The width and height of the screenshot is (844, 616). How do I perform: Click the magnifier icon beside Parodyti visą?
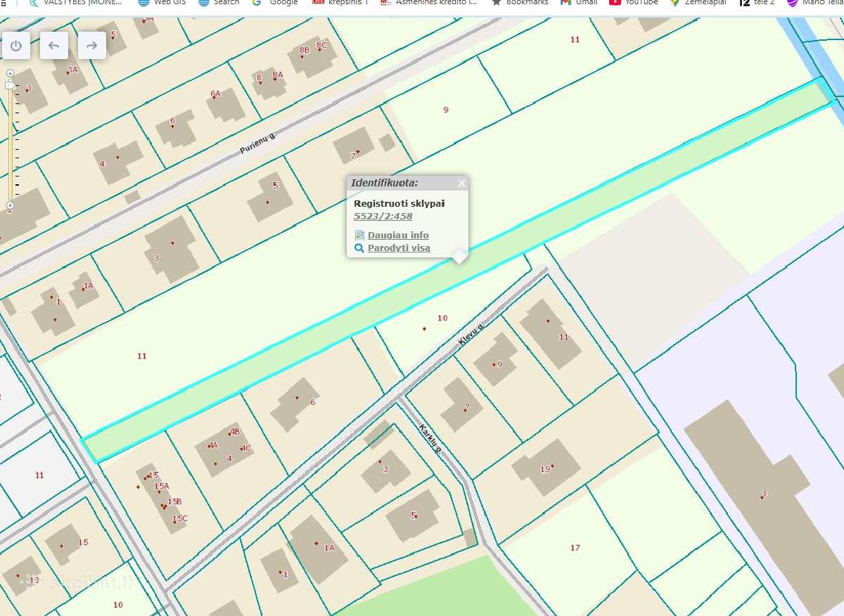click(359, 248)
